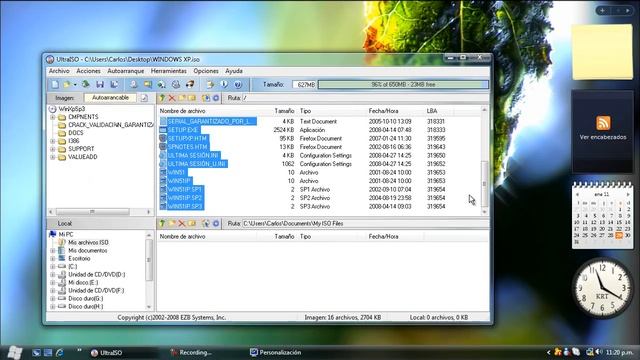Click the New image document icon
This screenshot has height=360, width=640.
[55, 84]
